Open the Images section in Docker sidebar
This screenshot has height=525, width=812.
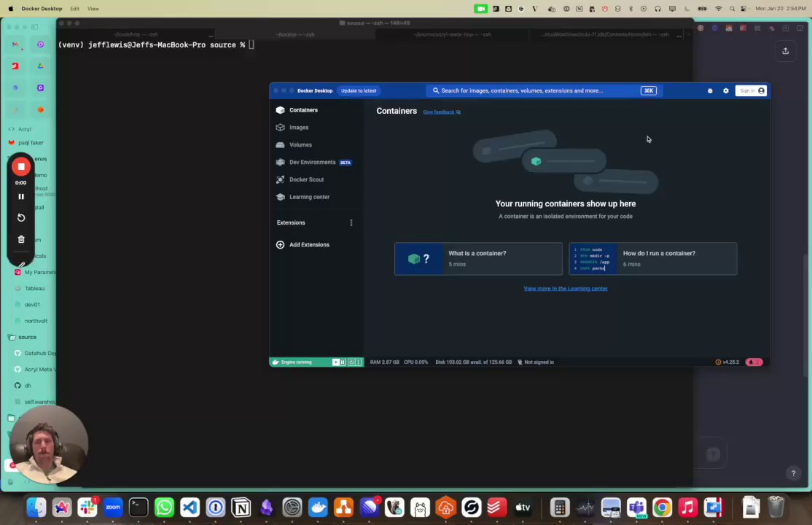298,128
